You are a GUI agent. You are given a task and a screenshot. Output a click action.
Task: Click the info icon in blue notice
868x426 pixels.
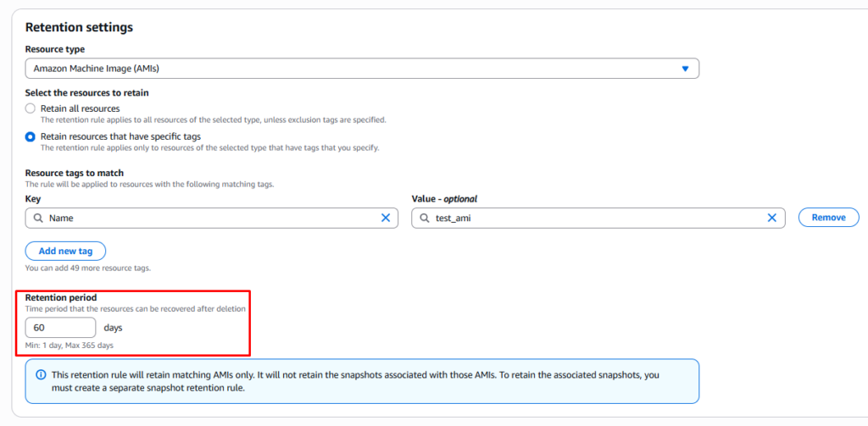[x=41, y=374]
